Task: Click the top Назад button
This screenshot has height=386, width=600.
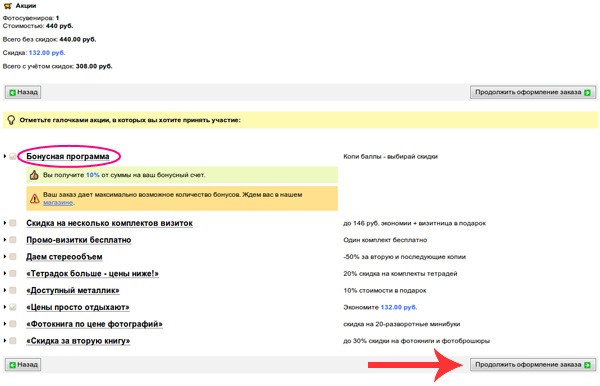Action: click(23, 92)
